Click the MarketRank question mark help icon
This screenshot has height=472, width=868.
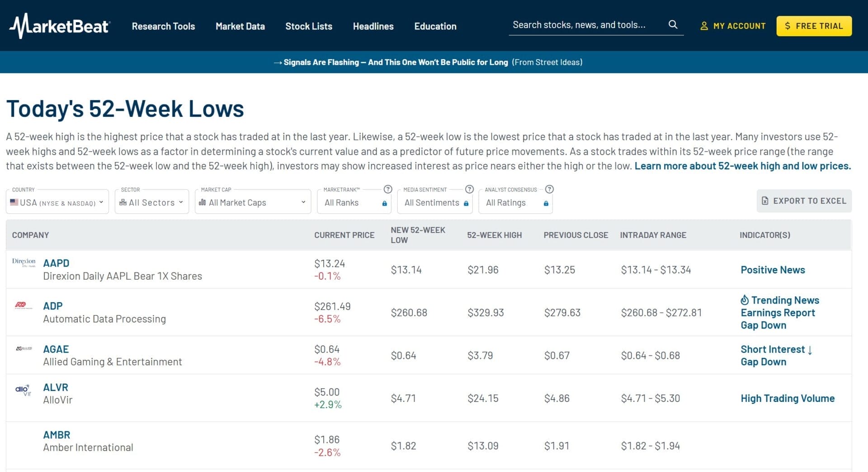(x=388, y=190)
